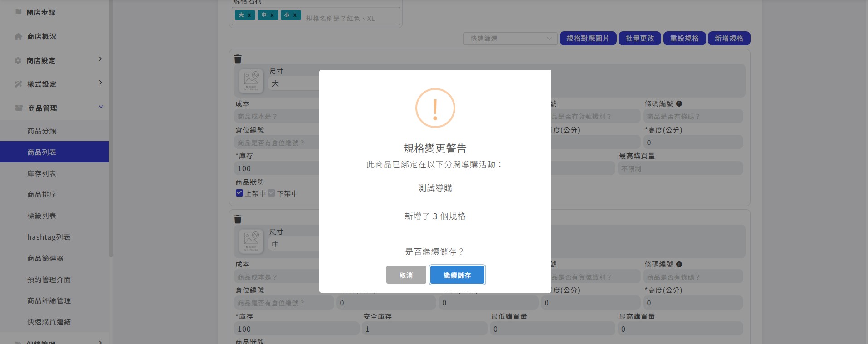Confirm with the 繼續儲存 button
Screen dimensions: 868x344
(457, 275)
